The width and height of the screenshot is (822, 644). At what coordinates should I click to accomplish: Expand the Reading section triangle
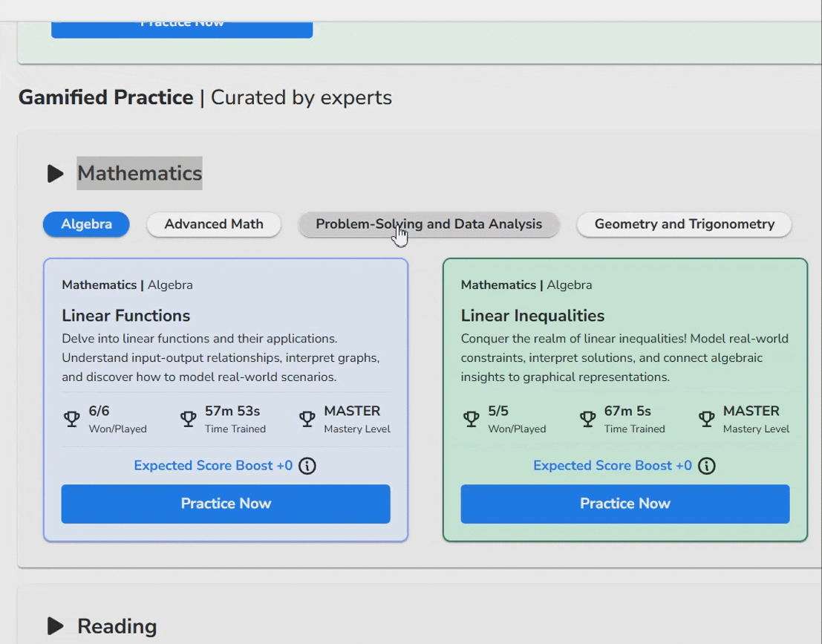(x=55, y=626)
